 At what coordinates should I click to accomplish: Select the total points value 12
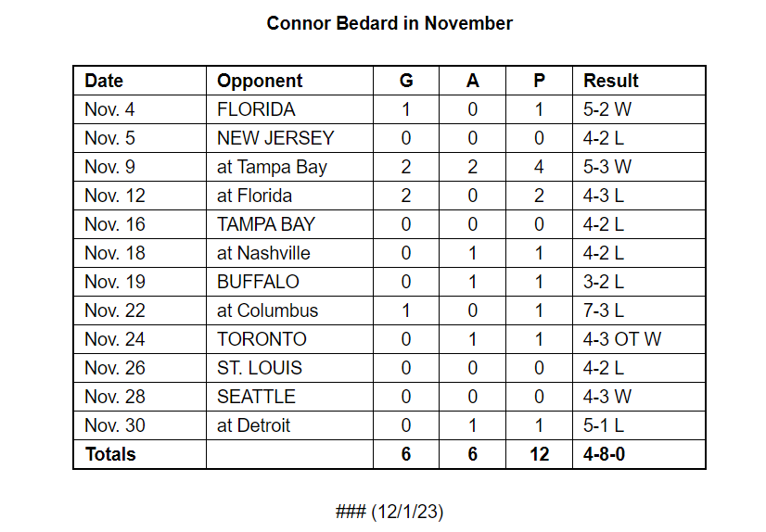(x=539, y=454)
